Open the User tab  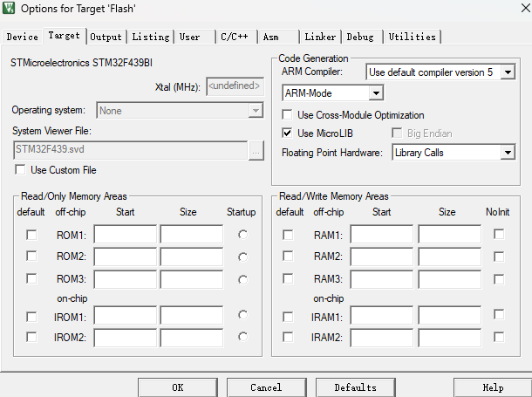point(194,37)
